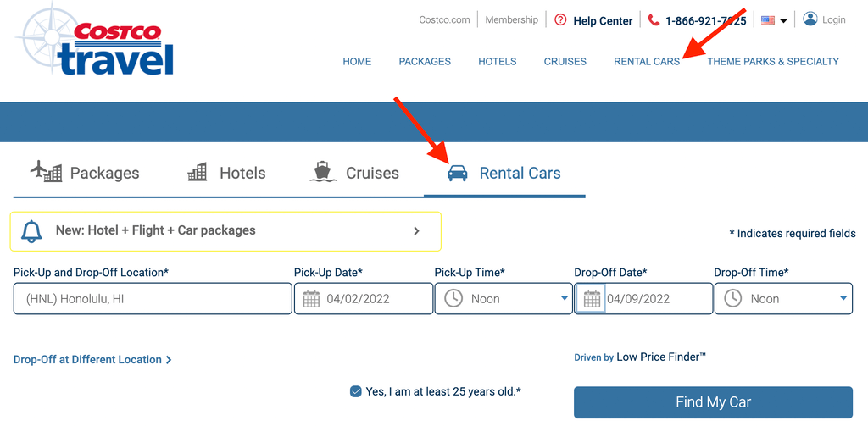
Task: Click the Login user profile icon
Action: pyautogui.click(x=810, y=19)
